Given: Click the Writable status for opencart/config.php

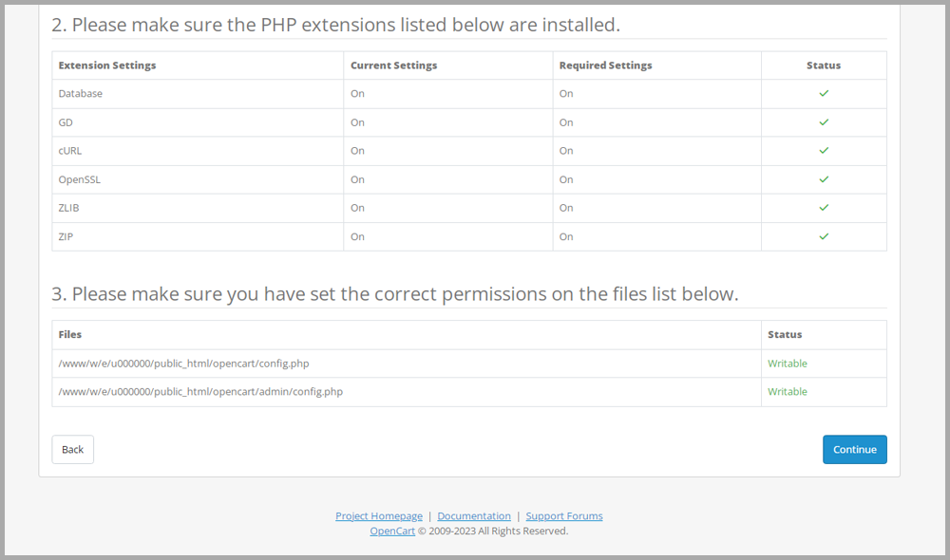Looking at the screenshot, I should [787, 364].
